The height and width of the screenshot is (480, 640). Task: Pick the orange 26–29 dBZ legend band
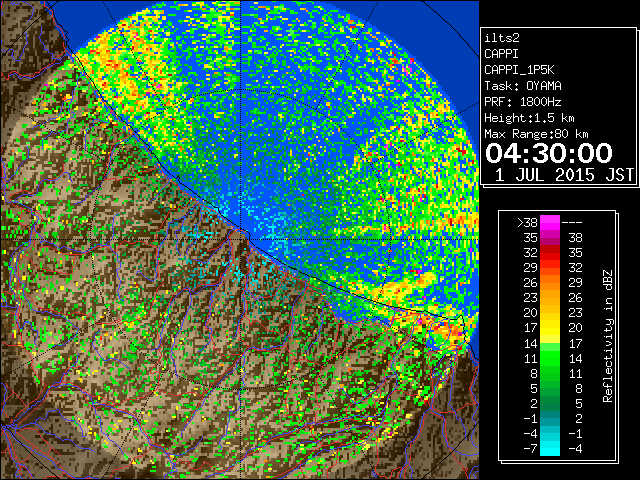550,283
